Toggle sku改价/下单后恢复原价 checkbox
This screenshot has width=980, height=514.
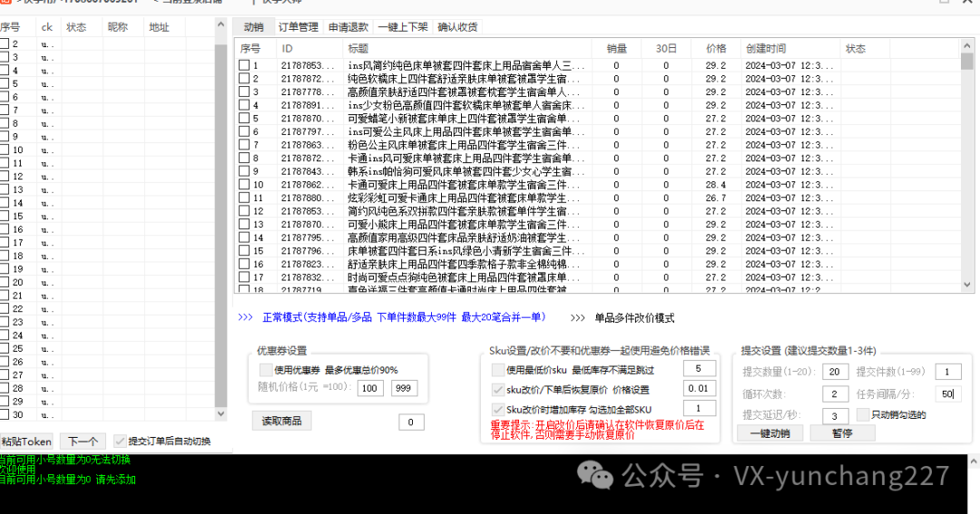(x=498, y=390)
